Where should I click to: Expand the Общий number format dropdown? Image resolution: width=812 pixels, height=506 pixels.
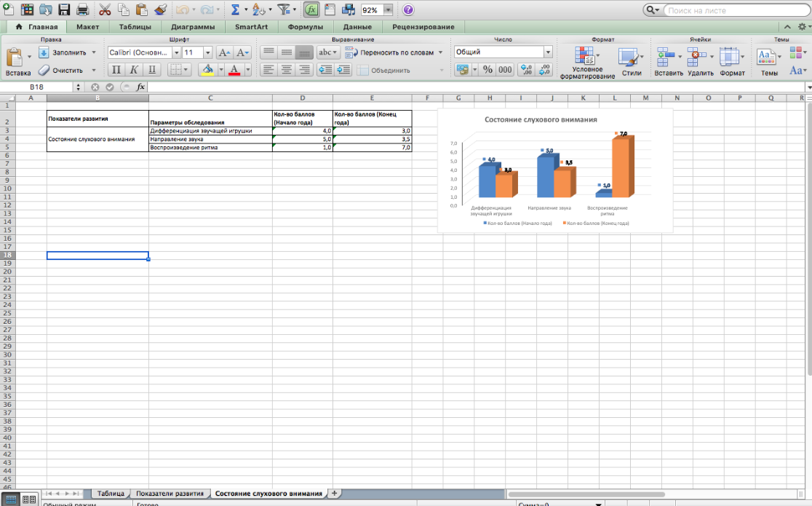(x=547, y=52)
